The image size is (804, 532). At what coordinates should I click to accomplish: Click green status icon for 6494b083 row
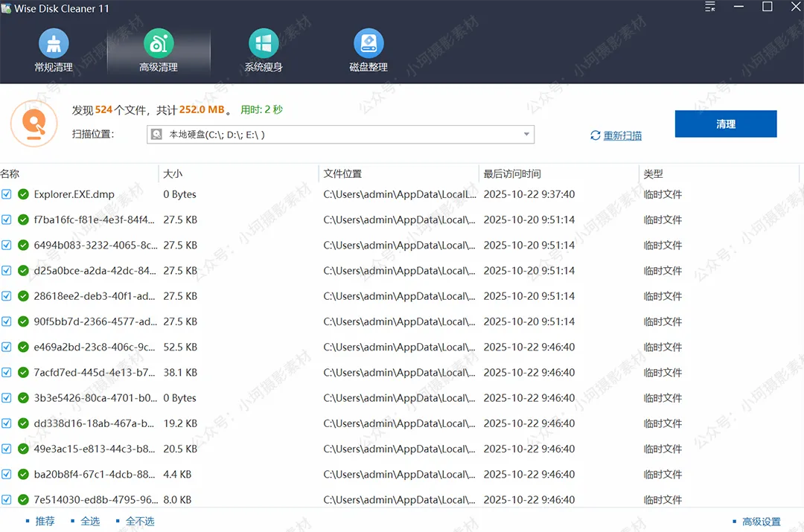[23, 245]
